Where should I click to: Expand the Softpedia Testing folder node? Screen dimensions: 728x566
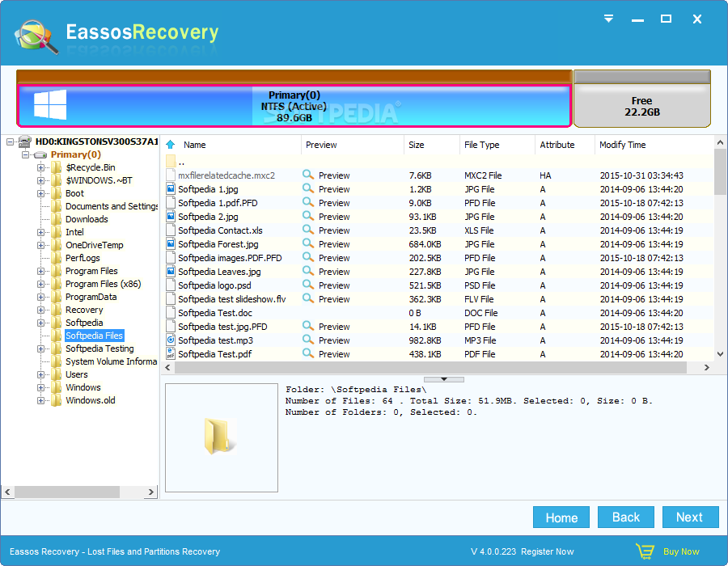[41, 348]
